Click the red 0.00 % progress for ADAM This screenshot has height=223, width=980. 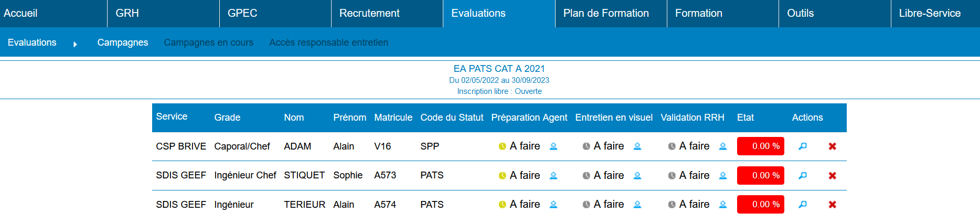[x=760, y=146]
